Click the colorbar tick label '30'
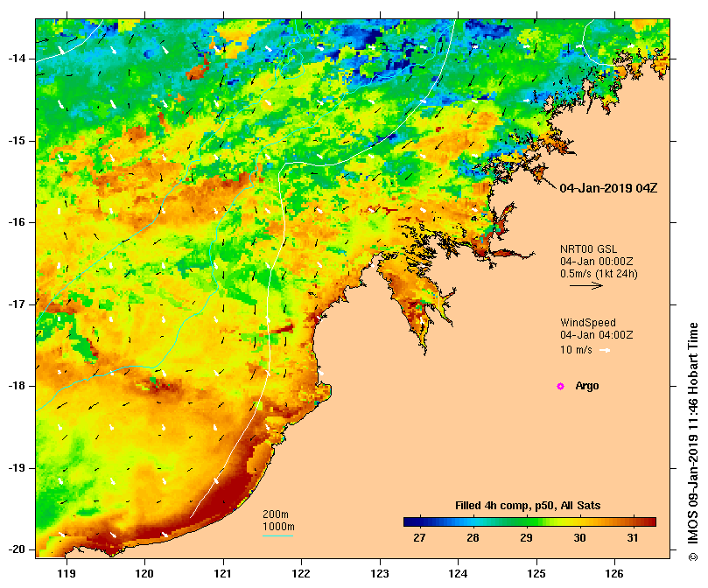 (579, 538)
